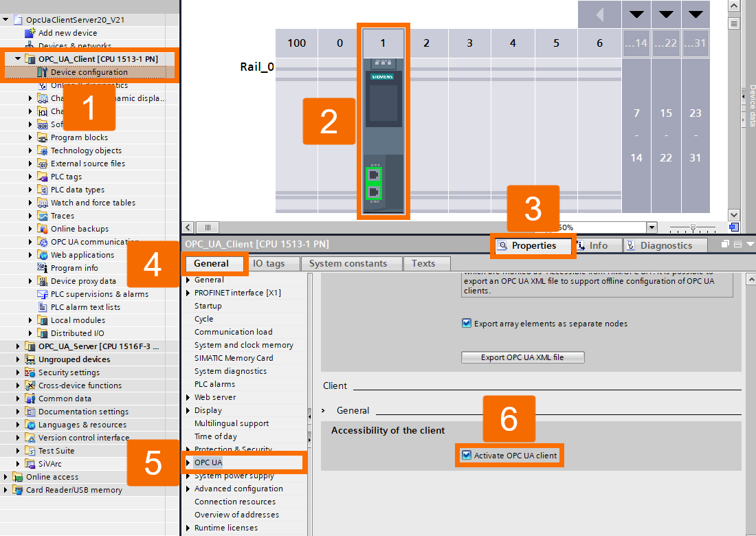
Task: Click device view scrollbar down arrow
Action: 734,215
